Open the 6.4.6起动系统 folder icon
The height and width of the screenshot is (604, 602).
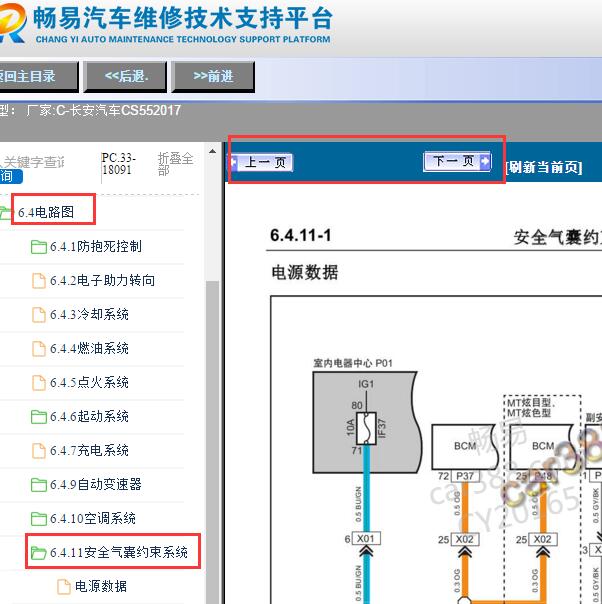39,417
